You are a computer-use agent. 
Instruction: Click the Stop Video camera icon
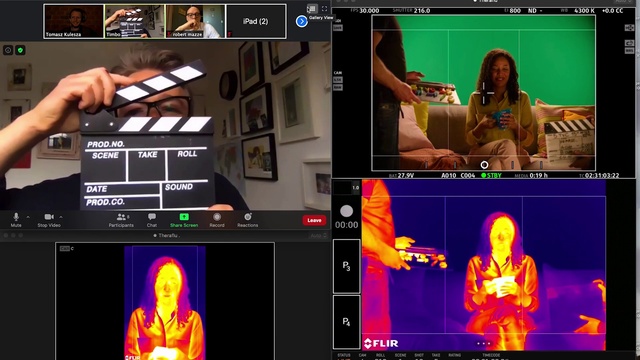pyautogui.click(x=49, y=217)
